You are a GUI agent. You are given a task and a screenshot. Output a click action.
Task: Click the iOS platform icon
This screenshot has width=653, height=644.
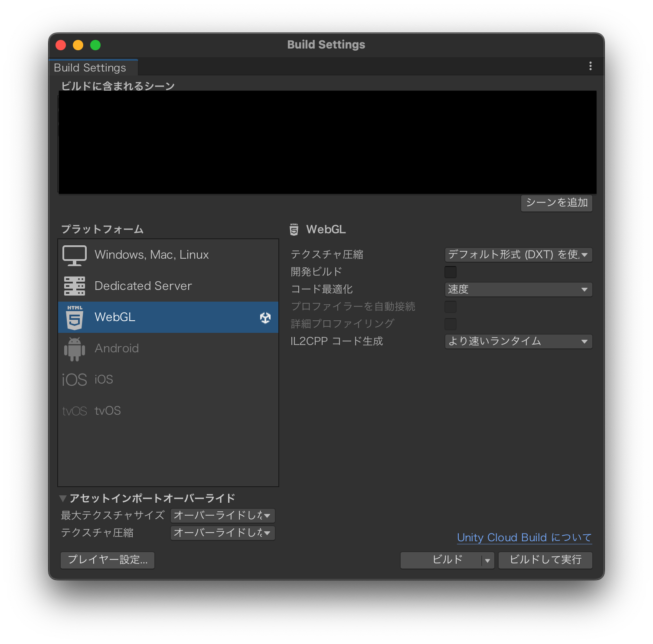point(74,379)
